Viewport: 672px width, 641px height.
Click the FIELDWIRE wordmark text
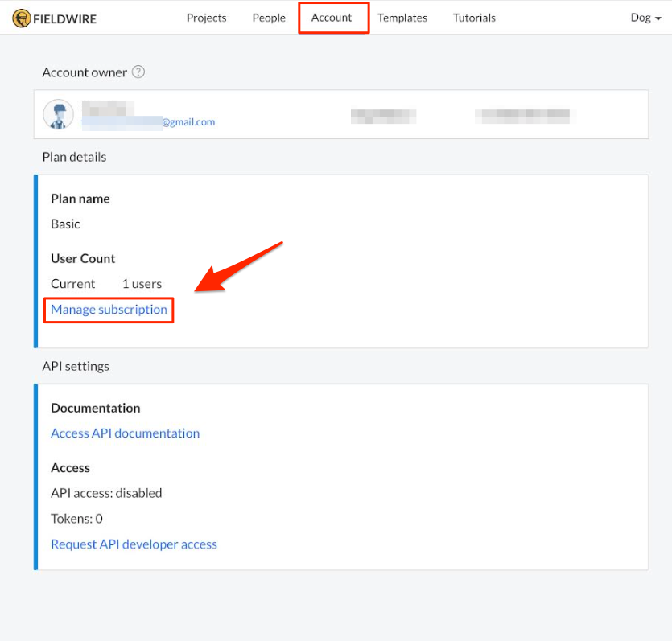tap(64, 18)
